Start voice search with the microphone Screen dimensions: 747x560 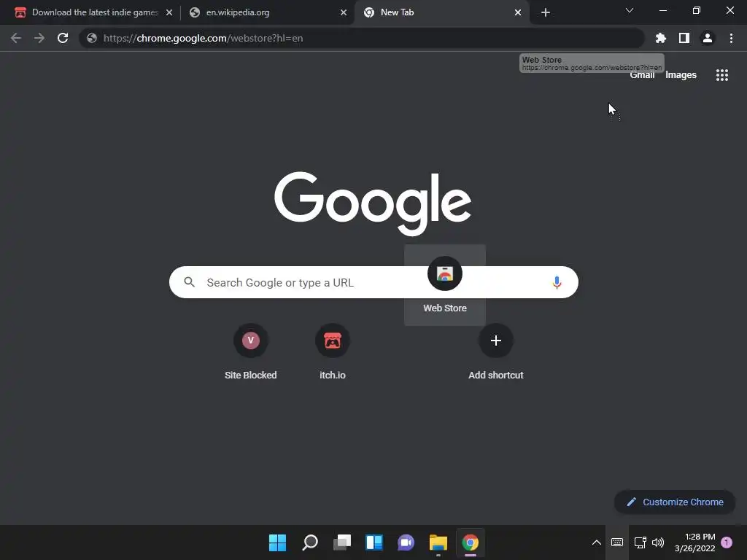pos(557,282)
